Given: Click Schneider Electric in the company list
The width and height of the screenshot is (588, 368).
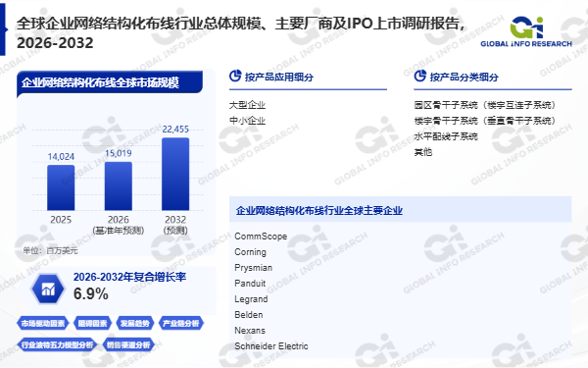Looking at the screenshot, I should click(x=271, y=346).
